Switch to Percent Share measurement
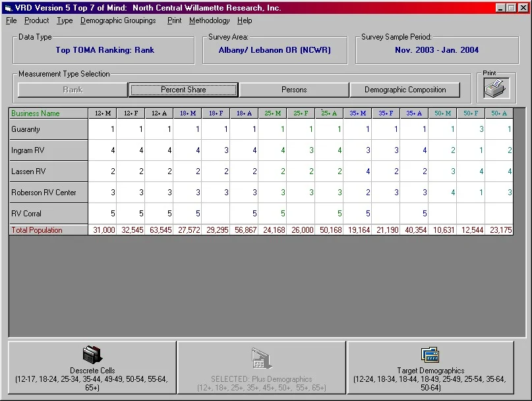The image size is (532, 401). coord(183,90)
